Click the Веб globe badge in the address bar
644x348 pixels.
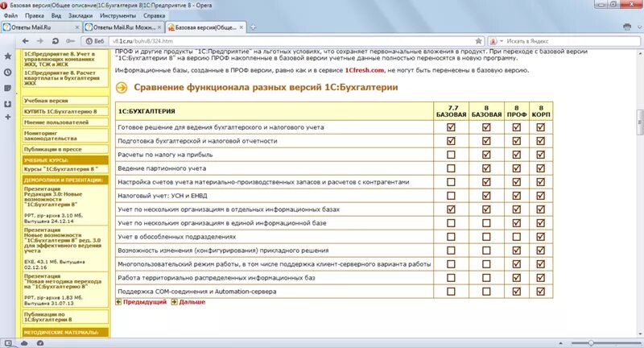95,41
